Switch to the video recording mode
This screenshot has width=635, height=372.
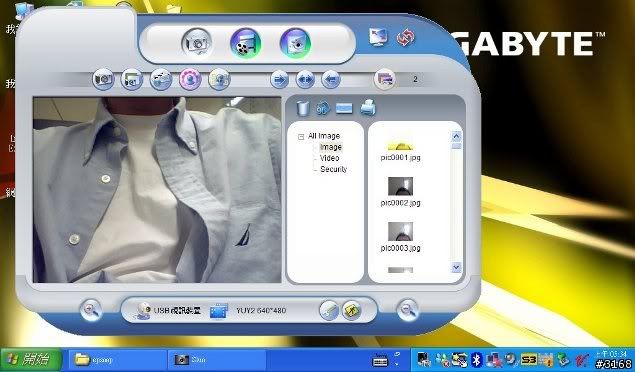pyautogui.click(x=245, y=43)
